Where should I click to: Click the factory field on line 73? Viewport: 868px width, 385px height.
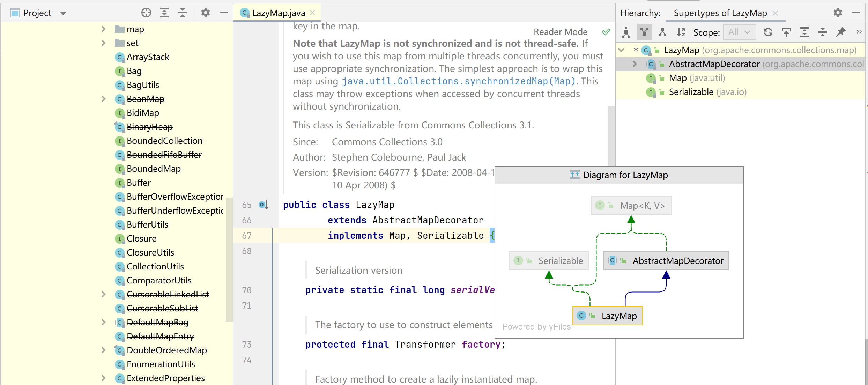click(481, 345)
